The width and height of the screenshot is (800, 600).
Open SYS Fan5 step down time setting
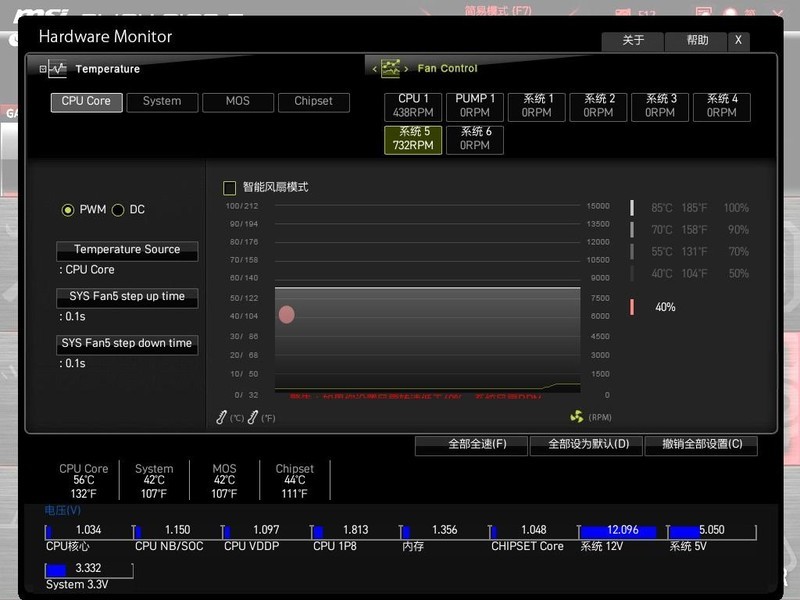click(x=127, y=344)
